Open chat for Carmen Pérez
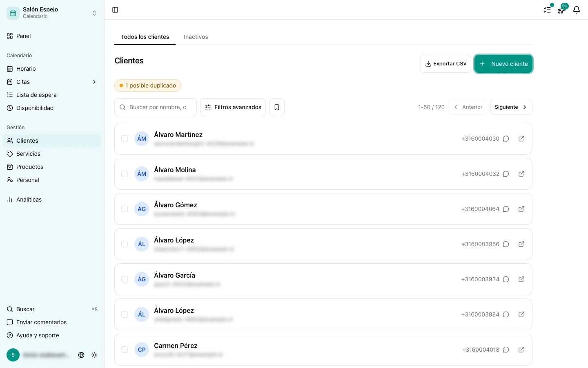Image resolution: width=588 pixels, height=368 pixels. point(506,350)
